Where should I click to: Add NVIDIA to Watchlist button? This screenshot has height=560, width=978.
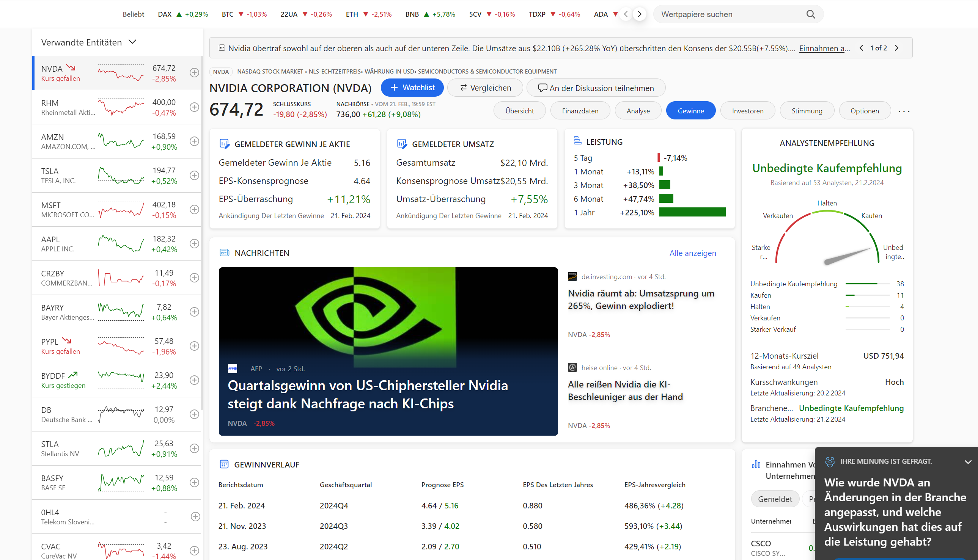[x=412, y=88]
